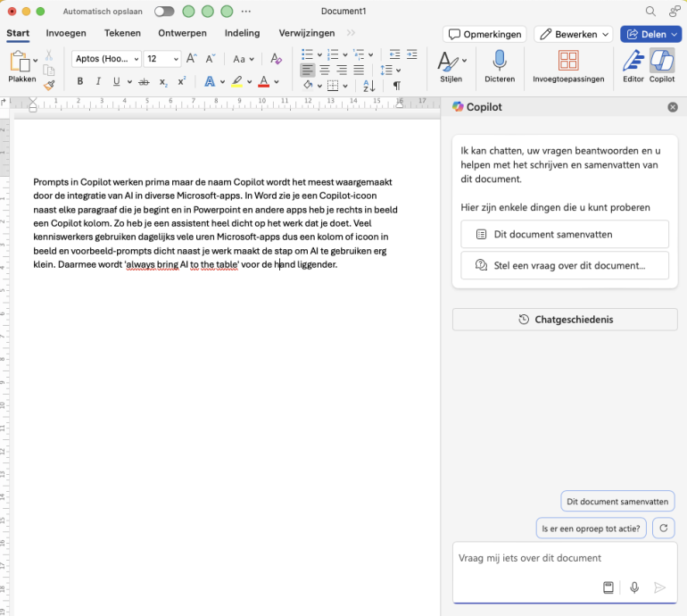Click the Delen share button
Screen dimensions: 687x616
650,34
